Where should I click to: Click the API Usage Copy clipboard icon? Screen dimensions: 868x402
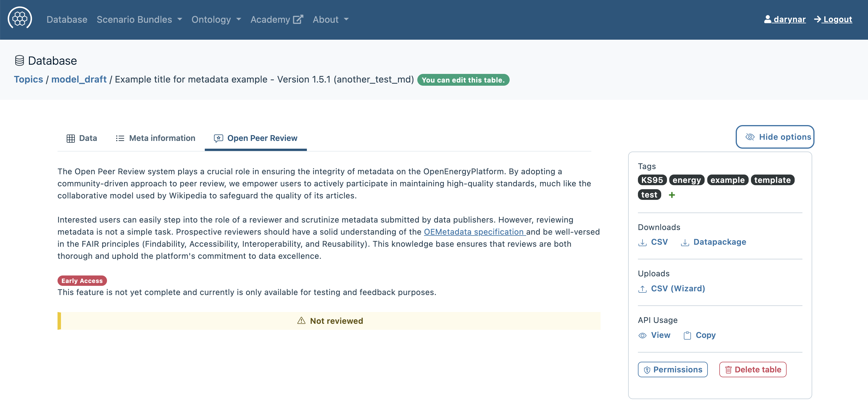687,336
